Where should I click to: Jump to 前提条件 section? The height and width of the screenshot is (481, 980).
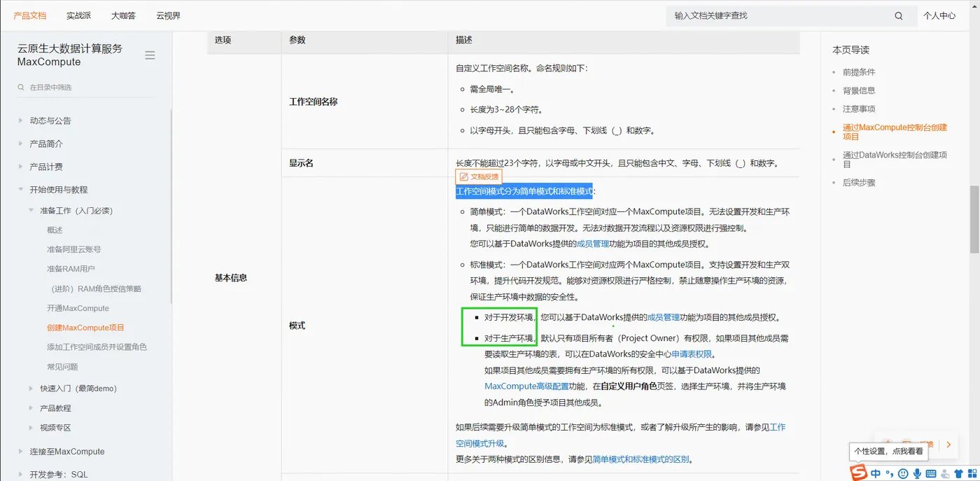tap(859, 72)
